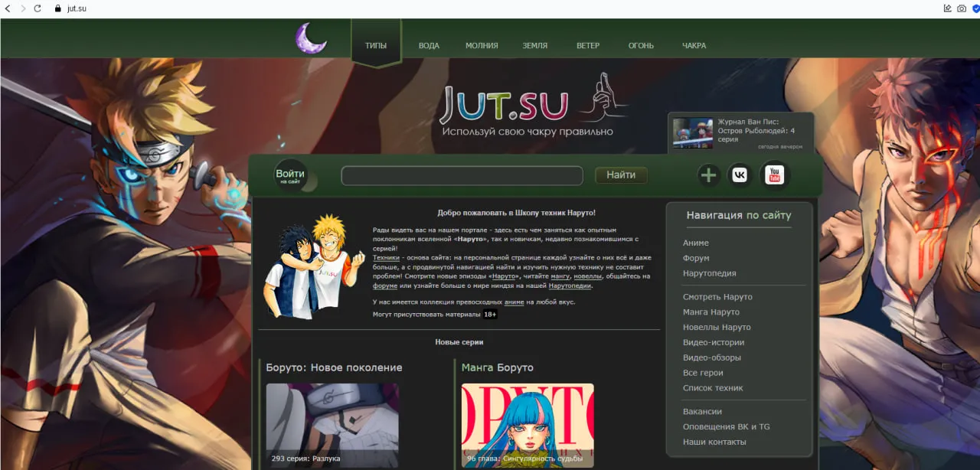Open 293 серия: Разлука episode thumbnail
This screenshot has width=980, height=470.
[x=332, y=426]
